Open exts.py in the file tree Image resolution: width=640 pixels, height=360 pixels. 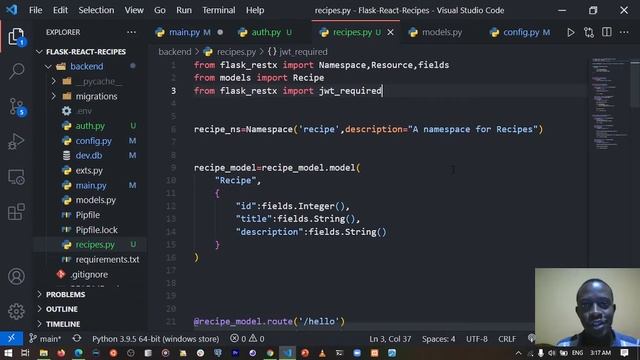[89, 170]
